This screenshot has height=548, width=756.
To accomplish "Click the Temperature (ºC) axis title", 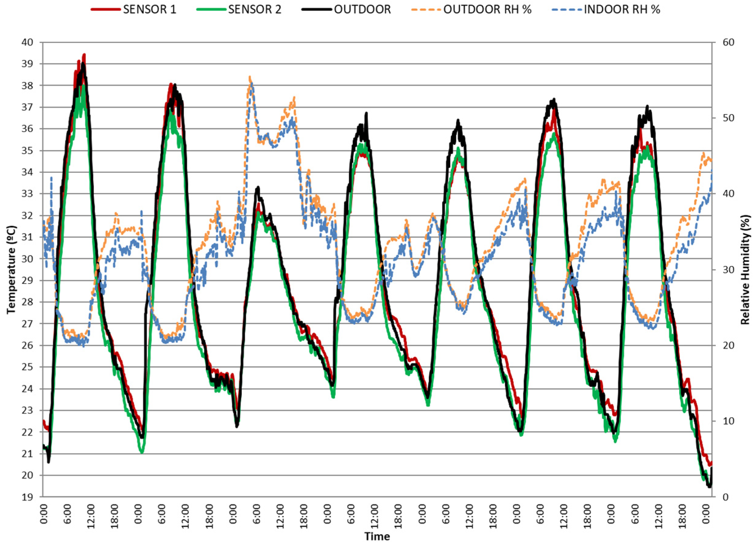I will (12, 269).
